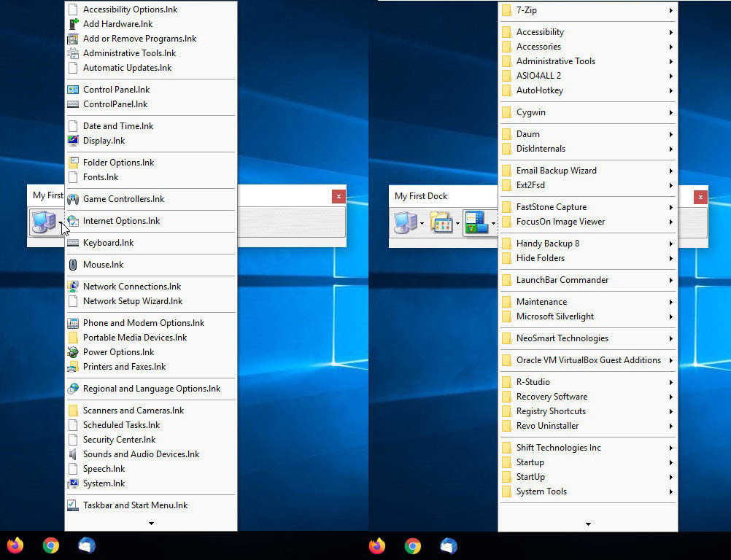731x560 pixels.
Task: Click the Internet Options.lnk globe icon
Action: pyautogui.click(x=73, y=221)
